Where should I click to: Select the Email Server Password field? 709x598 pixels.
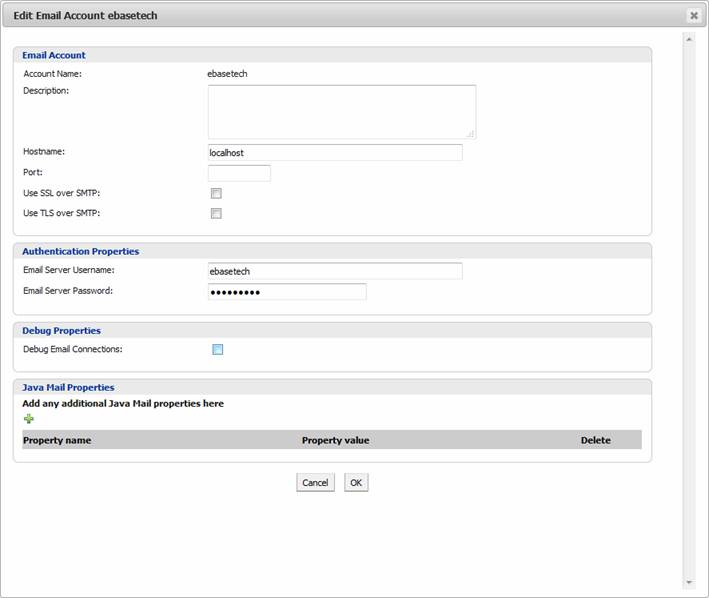coord(287,292)
